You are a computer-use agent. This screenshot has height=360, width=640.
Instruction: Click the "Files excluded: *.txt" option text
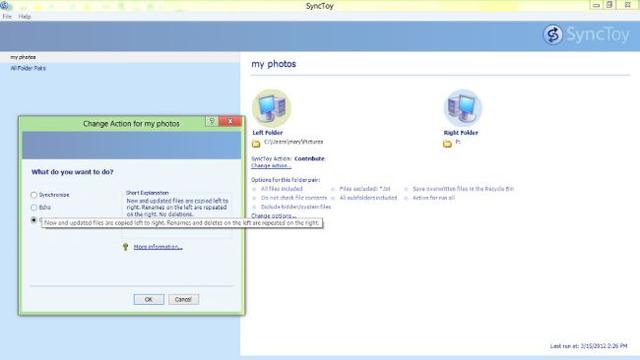point(365,189)
